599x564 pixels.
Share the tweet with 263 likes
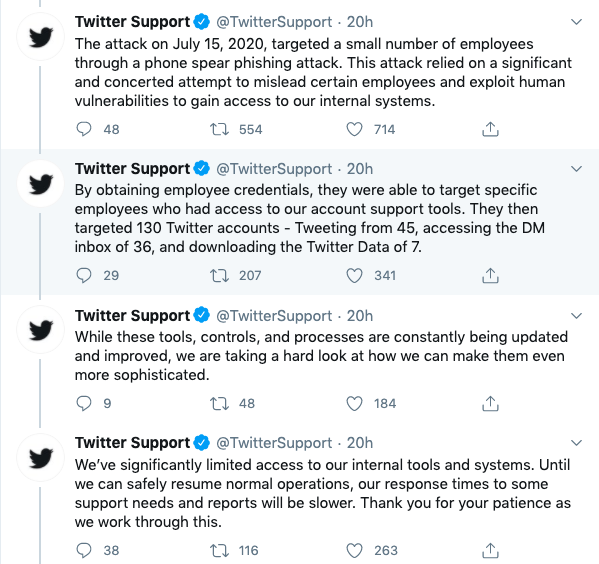click(490, 550)
